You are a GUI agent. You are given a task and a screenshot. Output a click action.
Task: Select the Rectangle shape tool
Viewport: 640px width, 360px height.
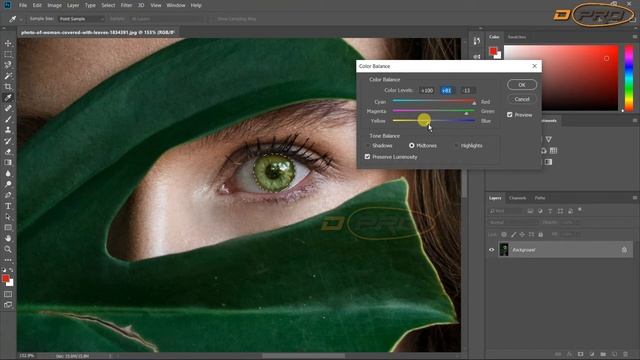8,227
